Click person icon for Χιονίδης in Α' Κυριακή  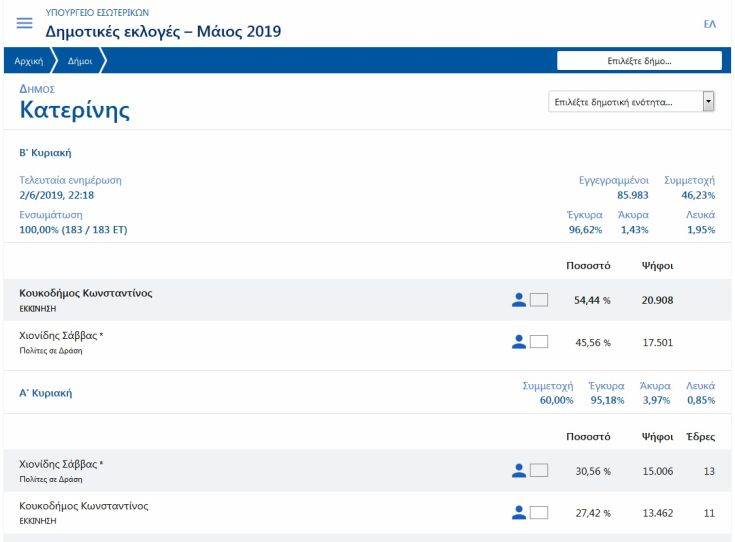(518, 471)
